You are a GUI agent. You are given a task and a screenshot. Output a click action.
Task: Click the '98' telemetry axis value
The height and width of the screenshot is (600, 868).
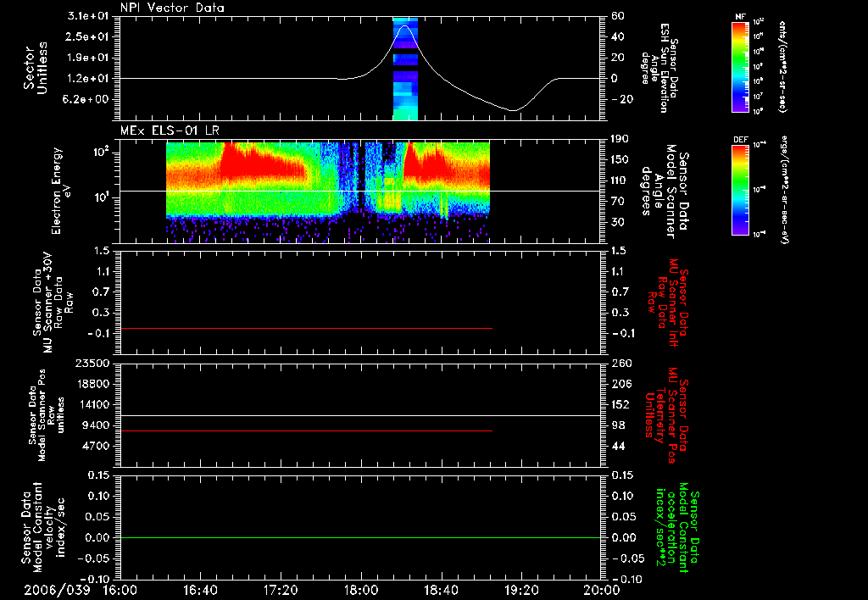[x=618, y=425]
